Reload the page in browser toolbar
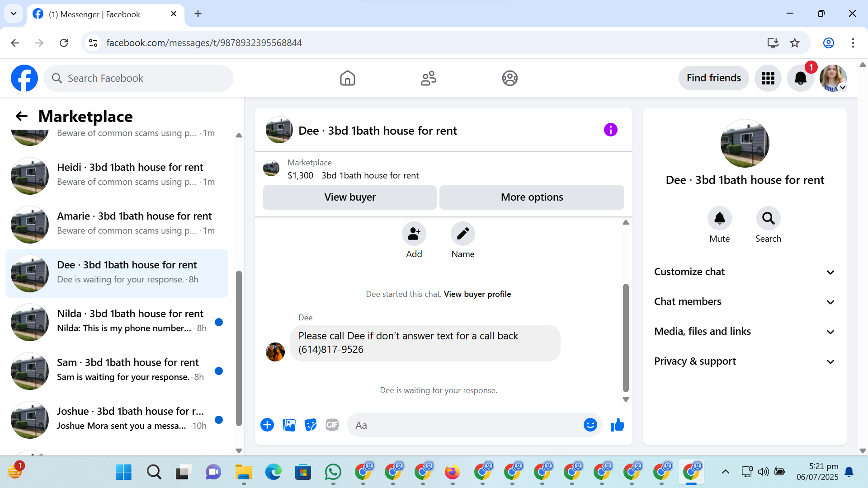868x488 pixels. coord(64,42)
